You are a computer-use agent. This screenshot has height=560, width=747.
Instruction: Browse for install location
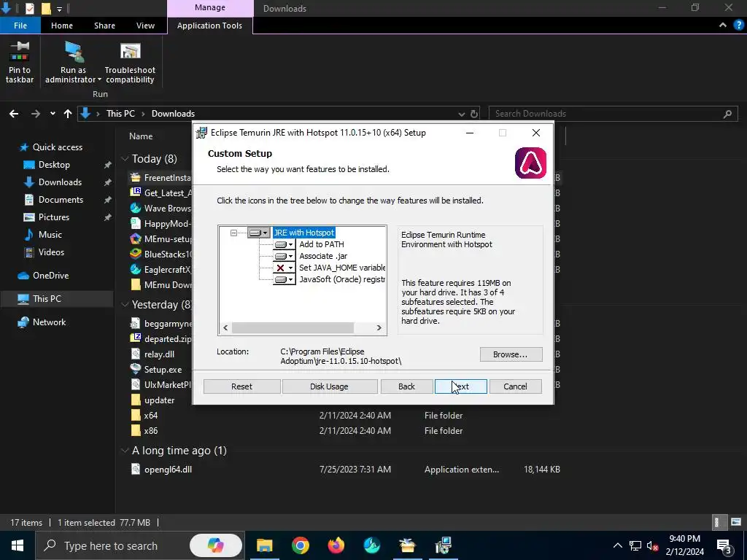pos(510,354)
